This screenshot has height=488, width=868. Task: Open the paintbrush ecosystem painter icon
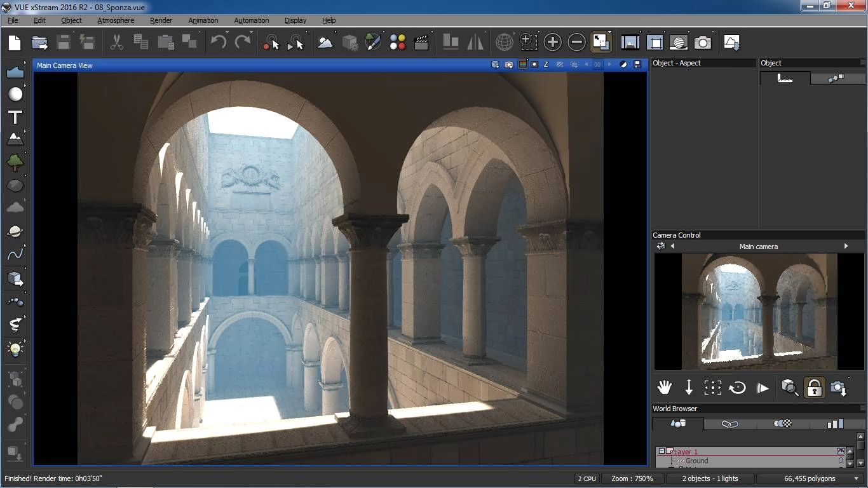coord(374,43)
